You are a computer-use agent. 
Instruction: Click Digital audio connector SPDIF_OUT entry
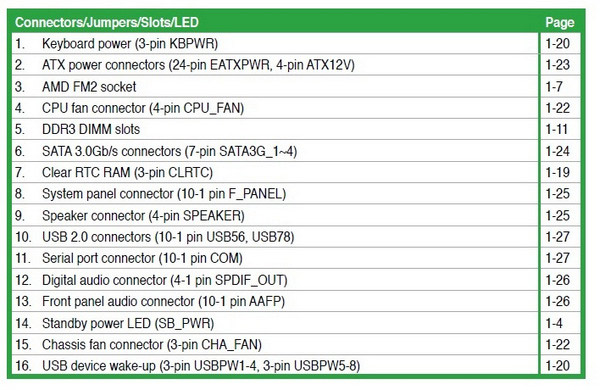pyautogui.click(x=275, y=280)
